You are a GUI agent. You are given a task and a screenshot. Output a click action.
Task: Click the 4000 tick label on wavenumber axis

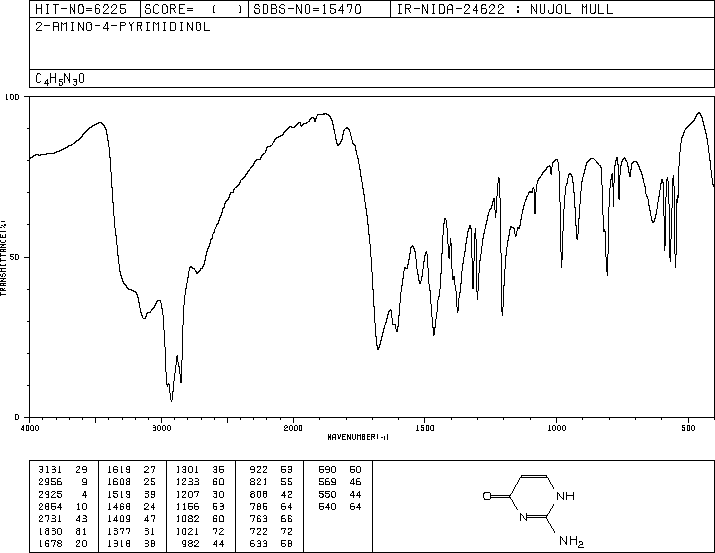tap(30, 428)
